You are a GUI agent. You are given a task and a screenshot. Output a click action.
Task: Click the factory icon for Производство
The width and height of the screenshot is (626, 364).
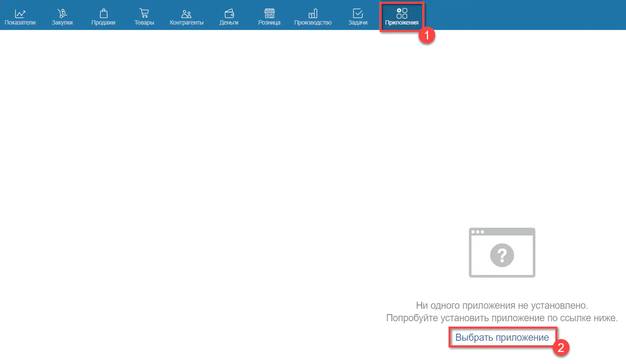(313, 13)
